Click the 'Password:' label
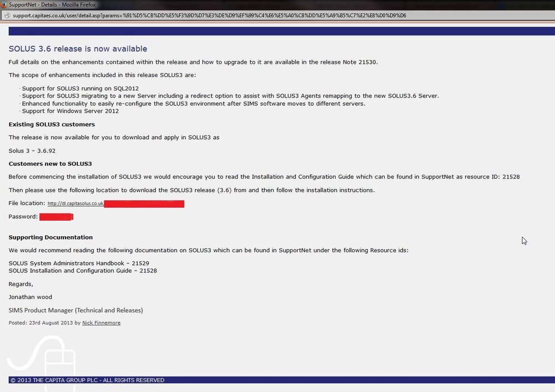This screenshot has width=555, height=392. click(x=23, y=217)
